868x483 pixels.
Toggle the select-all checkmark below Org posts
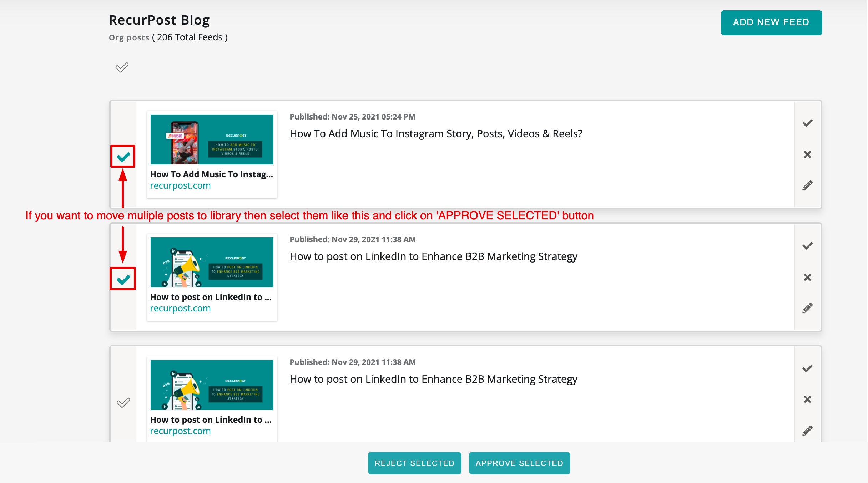[x=122, y=67]
